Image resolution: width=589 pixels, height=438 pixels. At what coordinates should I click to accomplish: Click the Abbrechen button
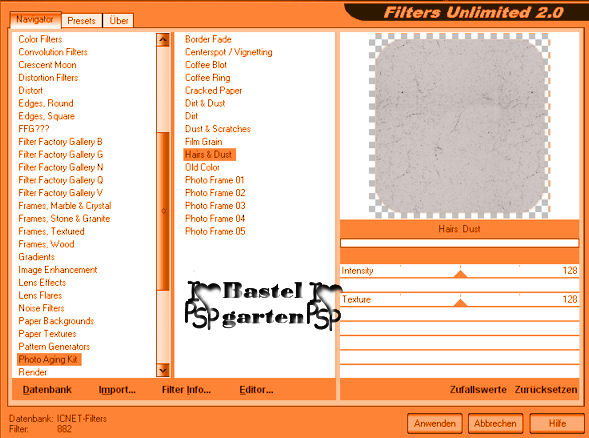(495, 423)
